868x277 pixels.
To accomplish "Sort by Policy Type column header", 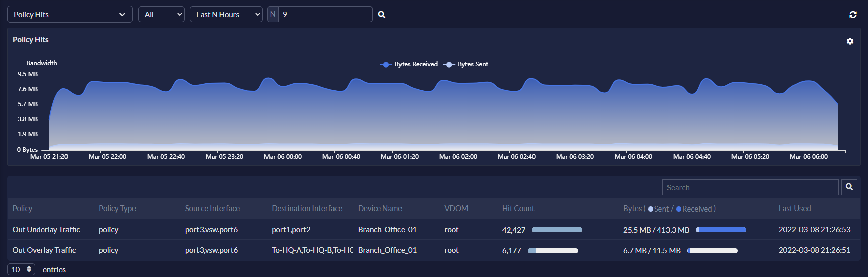I will click(117, 208).
